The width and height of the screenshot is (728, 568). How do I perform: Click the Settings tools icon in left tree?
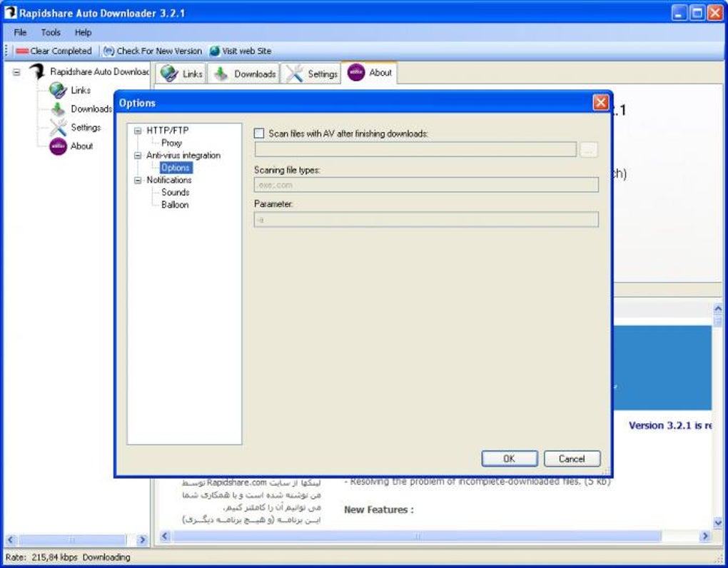58,127
